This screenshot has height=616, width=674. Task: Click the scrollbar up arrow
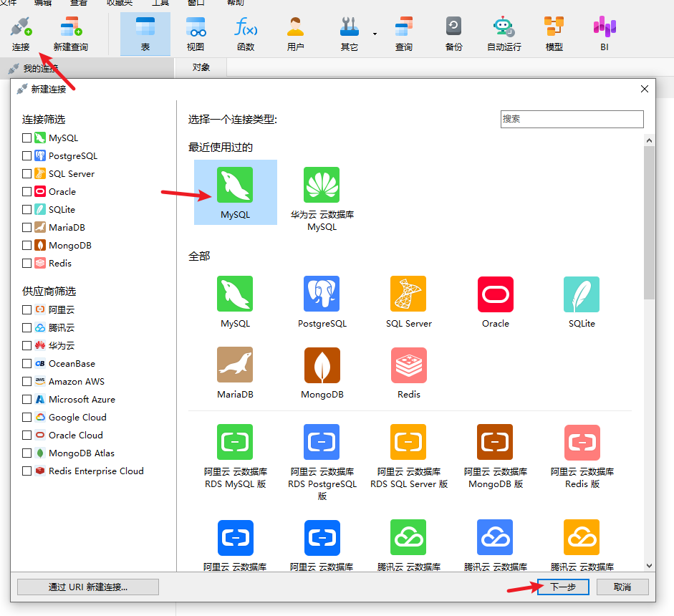click(649, 140)
